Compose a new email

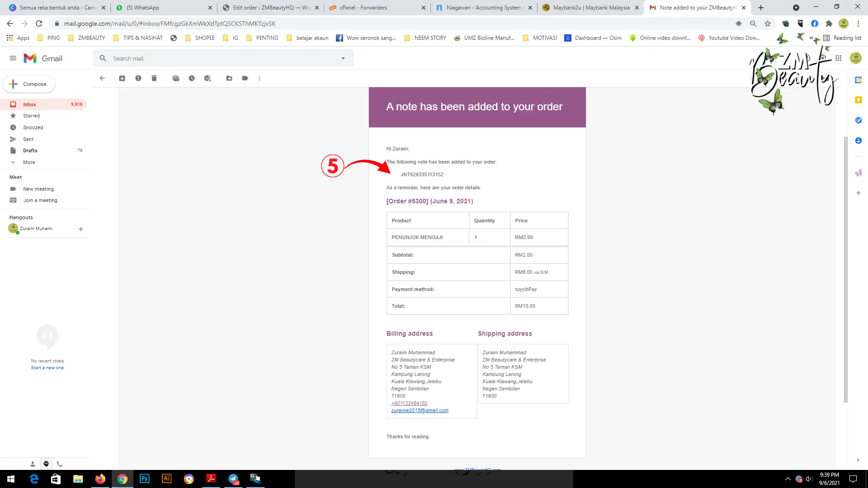tap(29, 84)
